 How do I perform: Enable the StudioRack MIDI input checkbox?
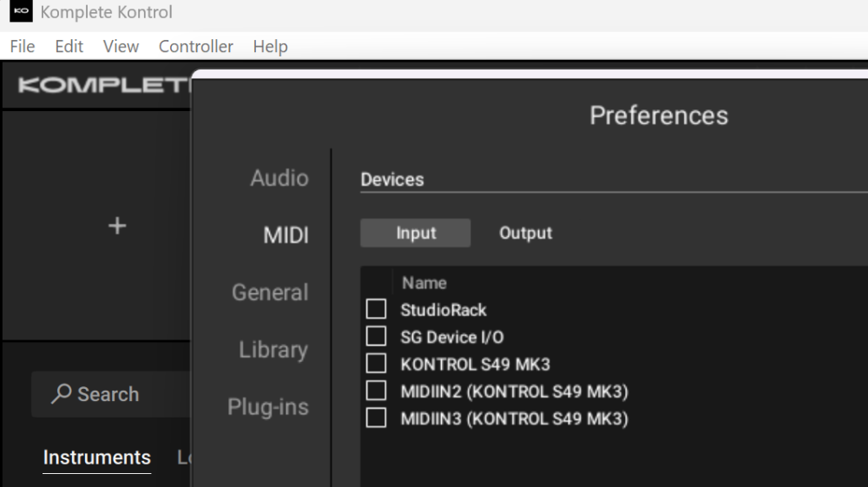point(377,309)
